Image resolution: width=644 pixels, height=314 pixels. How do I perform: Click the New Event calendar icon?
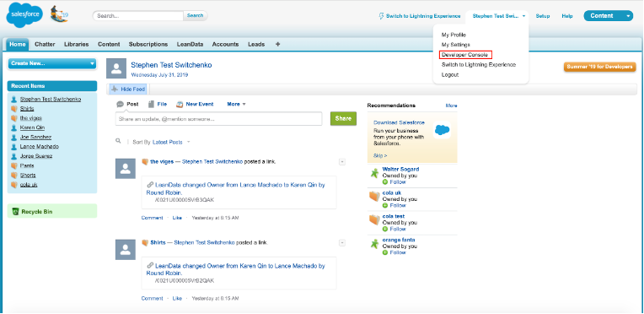click(x=180, y=104)
